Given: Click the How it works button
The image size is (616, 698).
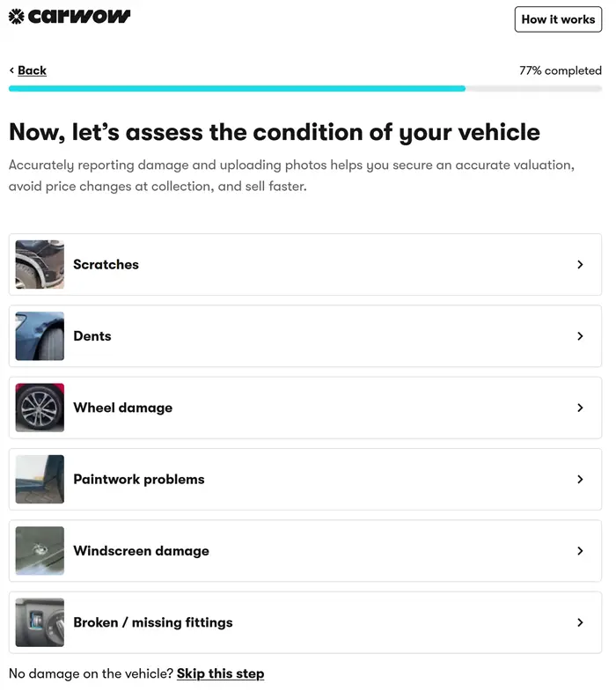Looking at the screenshot, I should coord(558,19).
